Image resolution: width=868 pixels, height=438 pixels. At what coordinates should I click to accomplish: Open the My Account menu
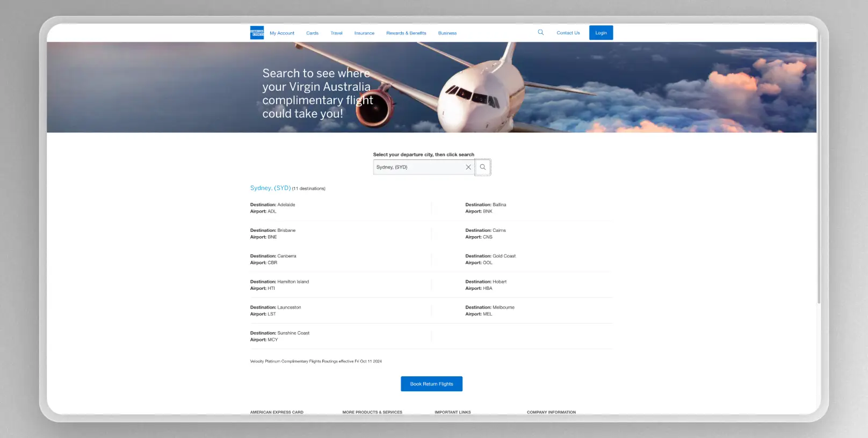coord(282,33)
